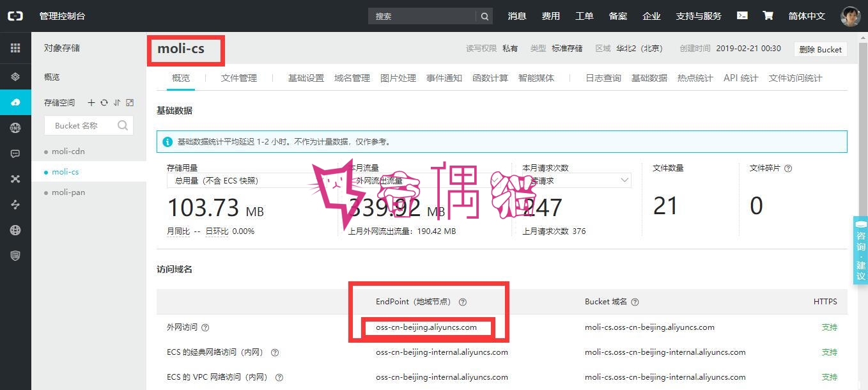Click help icon next to 文件碎片
868x390 pixels.
tap(788, 168)
